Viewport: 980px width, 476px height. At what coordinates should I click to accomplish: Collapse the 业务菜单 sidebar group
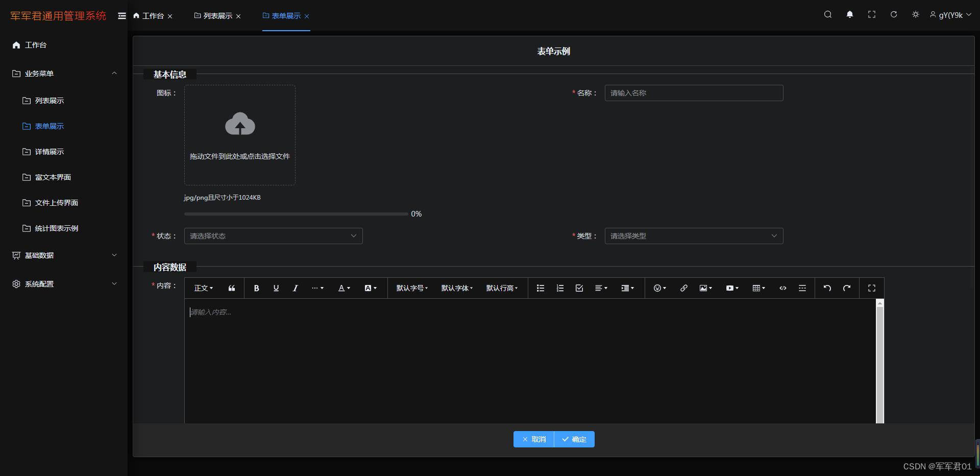[x=64, y=74]
